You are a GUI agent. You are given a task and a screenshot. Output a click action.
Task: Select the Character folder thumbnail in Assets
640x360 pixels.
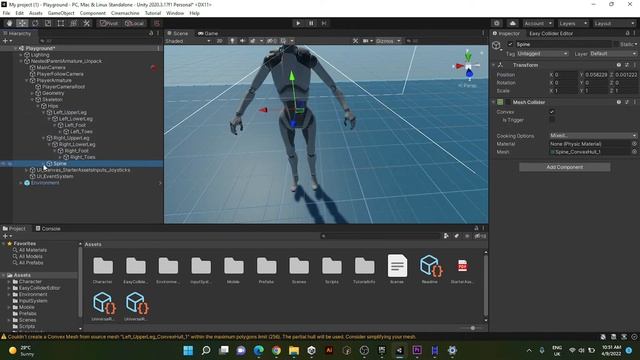[x=103, y=266]
